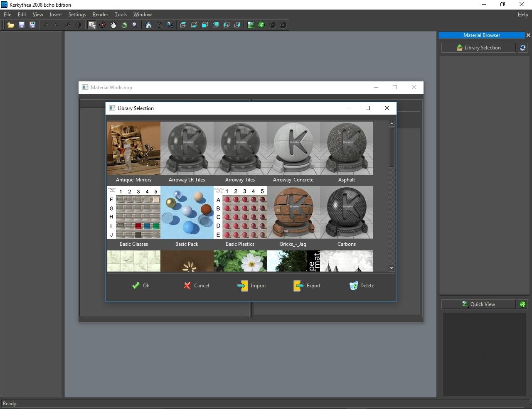Click the library list scrollbar thumb
Viewport: 532px width, 409px height.
click(392, 147)
